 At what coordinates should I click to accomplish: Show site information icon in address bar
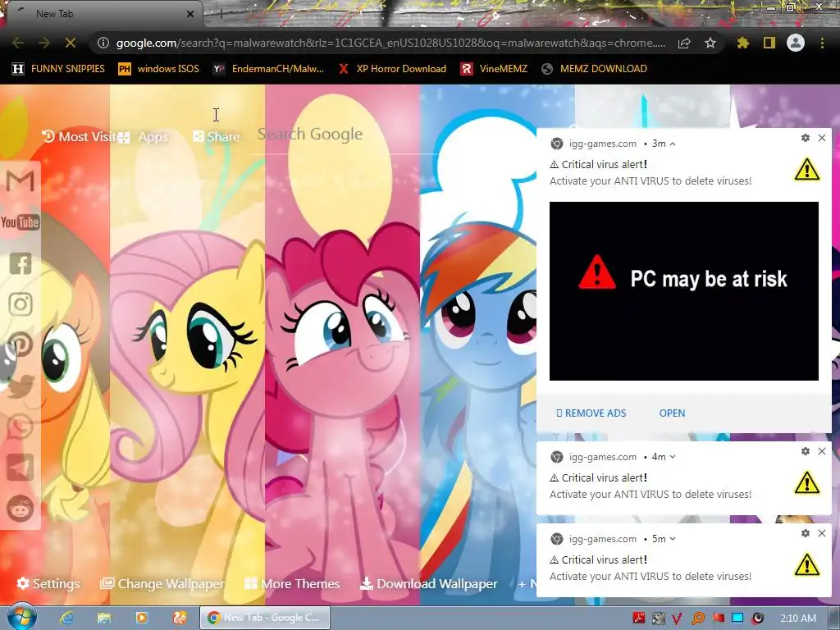pyautogui.click(x=103, y=43)
